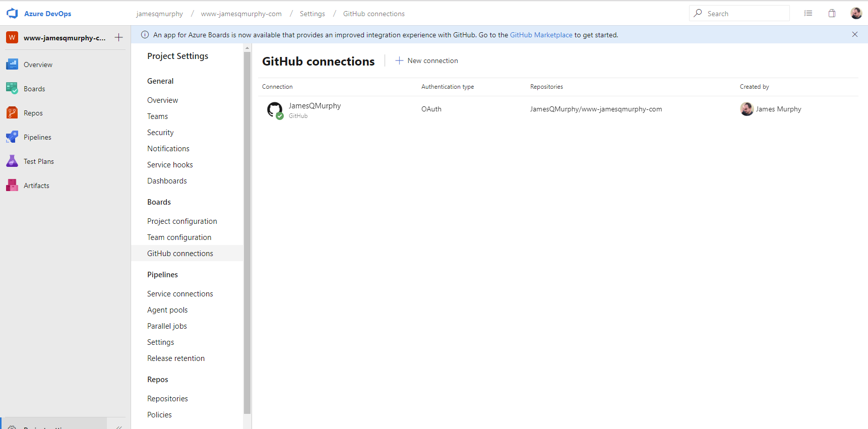868x429 pixels.
Task: Click scroll-up arrow of settings scrollbar
Action: [x=247, y=47]
